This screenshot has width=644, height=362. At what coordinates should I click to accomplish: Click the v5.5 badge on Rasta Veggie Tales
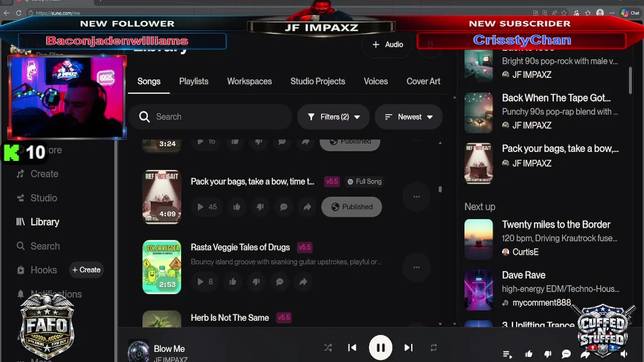point(305,247)
